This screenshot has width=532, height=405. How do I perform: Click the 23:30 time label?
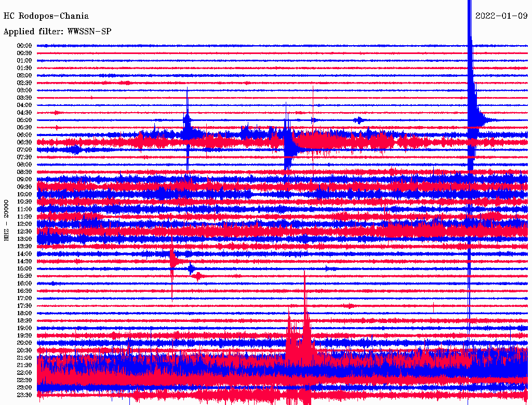pos(24,395)
